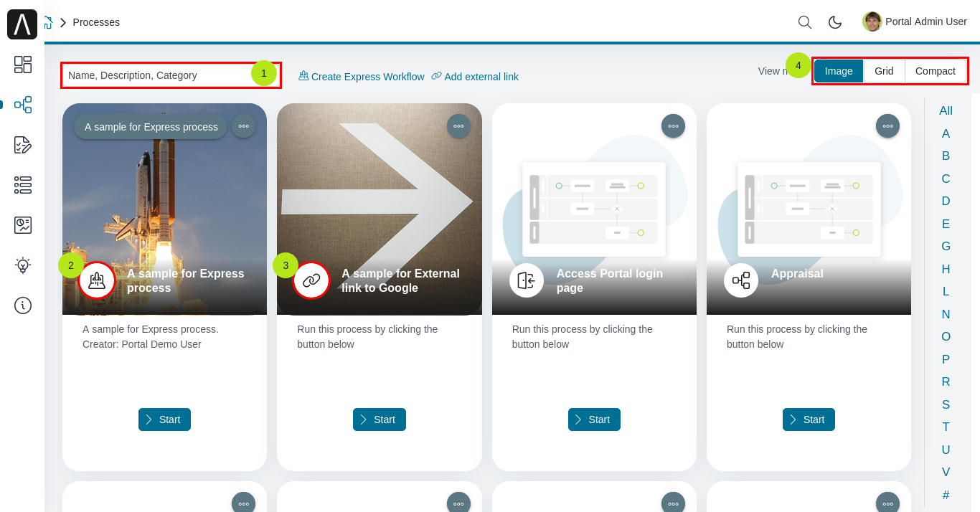Click the Appraisal process icon
Screen dimensions: 980x512
pyautogui.click(x=741, y=280)
